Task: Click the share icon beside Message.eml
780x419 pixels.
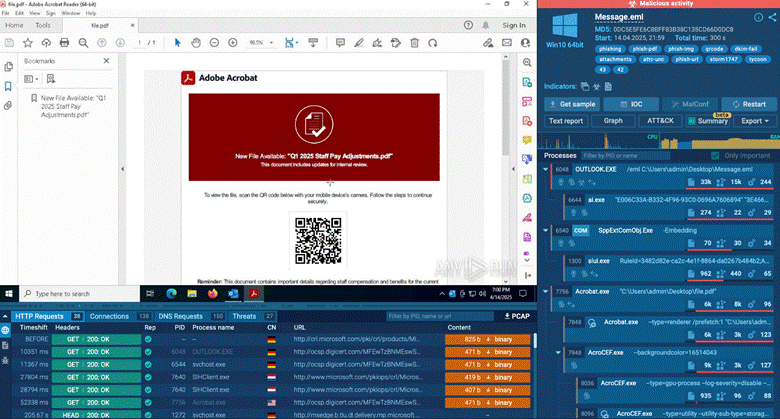Action: (x=772, y=17)
